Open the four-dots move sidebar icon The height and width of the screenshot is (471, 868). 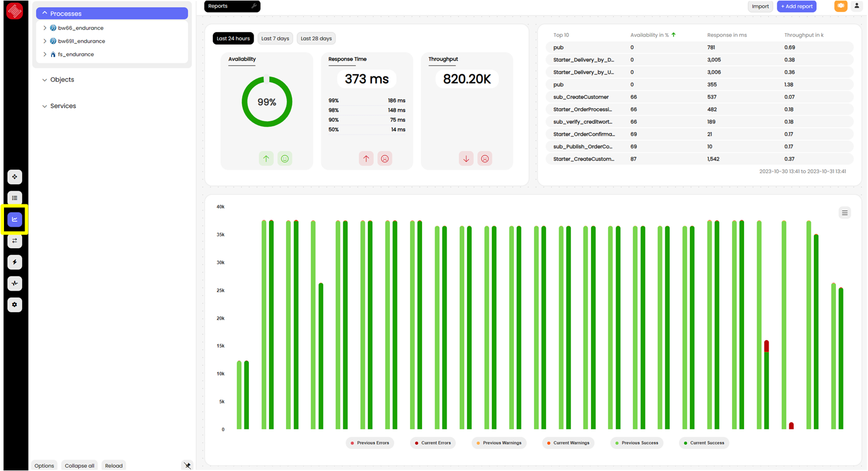(15, 177)
